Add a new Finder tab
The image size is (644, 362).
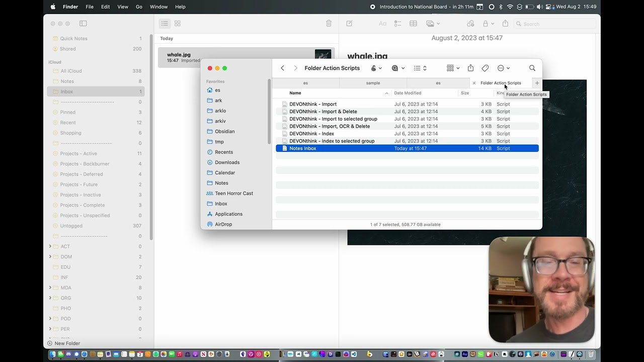tap(537, 83)
